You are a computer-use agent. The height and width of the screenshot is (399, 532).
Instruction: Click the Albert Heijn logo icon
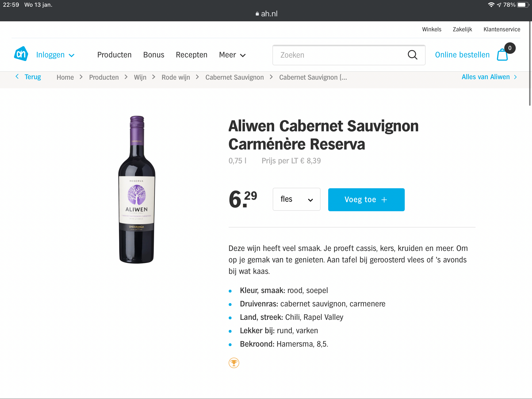pyautogui.click(x=21, y=54)
